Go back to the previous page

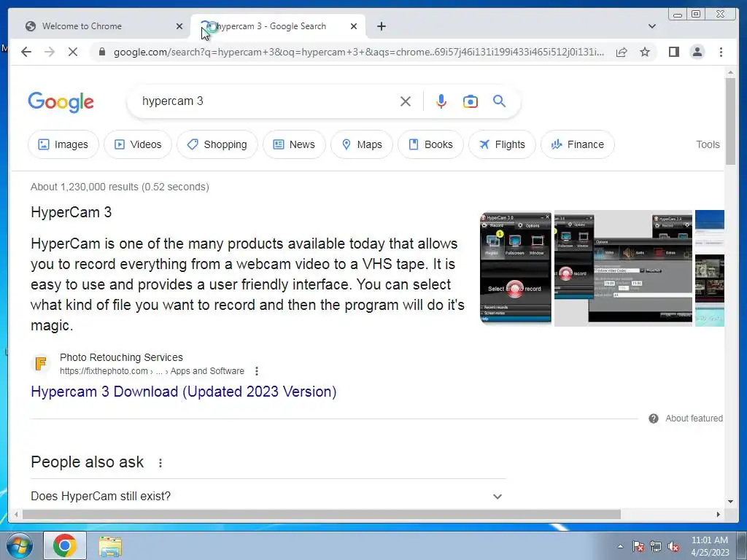[x=26, y=52]
